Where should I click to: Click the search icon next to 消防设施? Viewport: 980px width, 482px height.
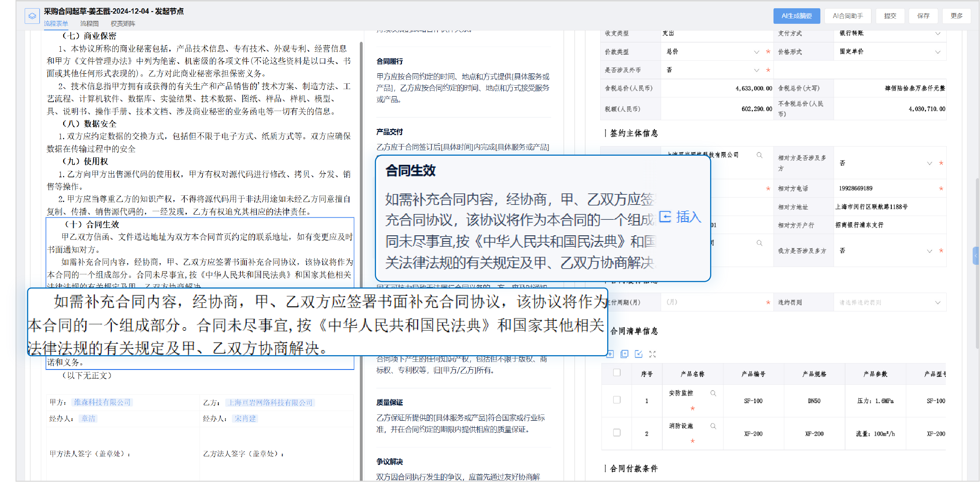click(713, 426)
